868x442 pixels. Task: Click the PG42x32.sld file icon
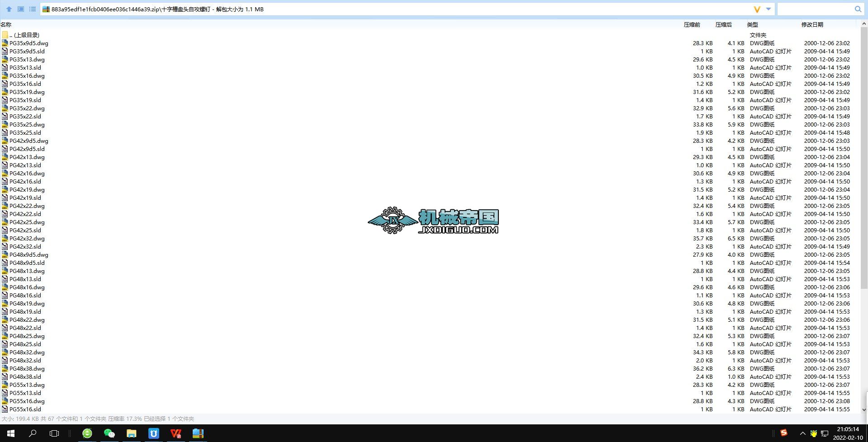[5, 247]
